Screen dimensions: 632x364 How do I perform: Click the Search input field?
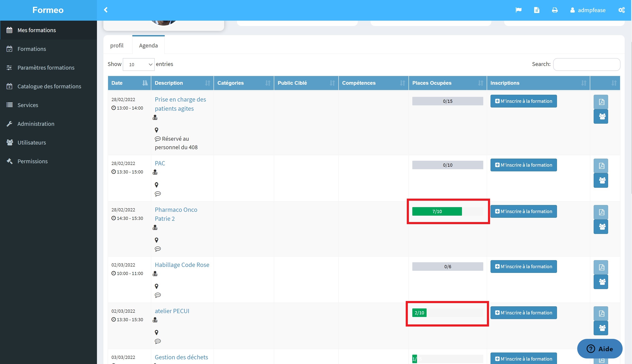click(x=586, y=64)
